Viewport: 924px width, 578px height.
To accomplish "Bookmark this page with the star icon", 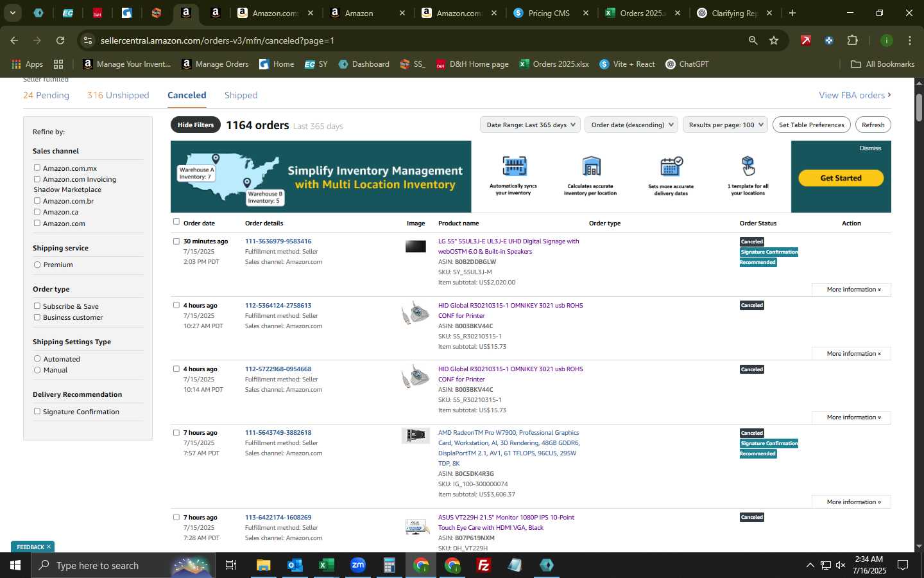I will [x=774, y=40].
